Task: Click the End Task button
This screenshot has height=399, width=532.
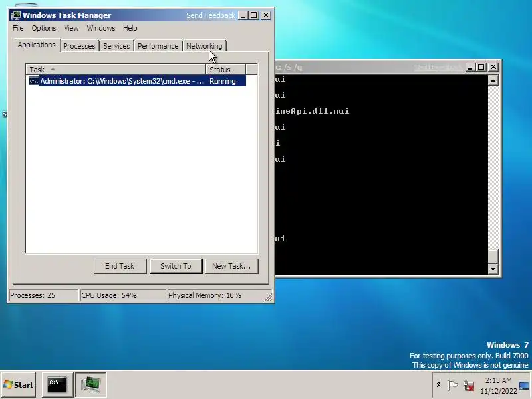Action: [120, 266]
